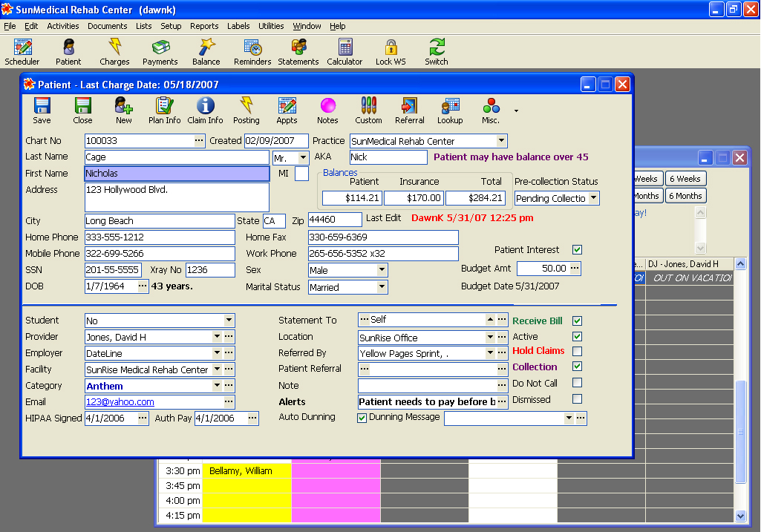
Task: Click the 123@yahoo.com email link
Action: 120,402
